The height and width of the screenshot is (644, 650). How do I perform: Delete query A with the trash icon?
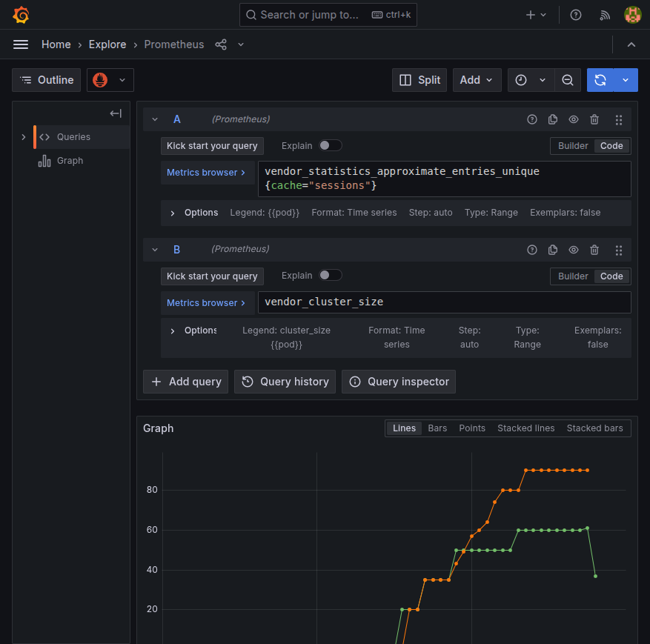point(594,120)
